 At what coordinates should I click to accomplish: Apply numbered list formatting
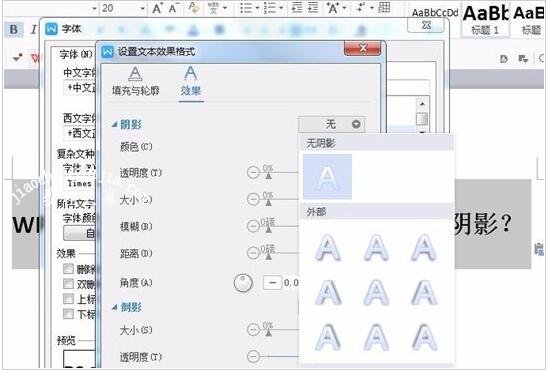tap(270, 8)
